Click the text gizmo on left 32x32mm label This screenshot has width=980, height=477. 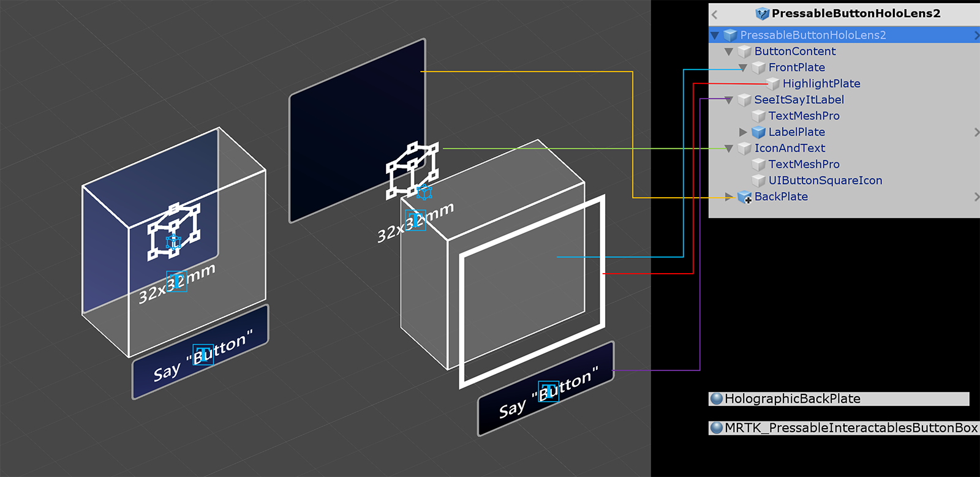click(177, 282)
